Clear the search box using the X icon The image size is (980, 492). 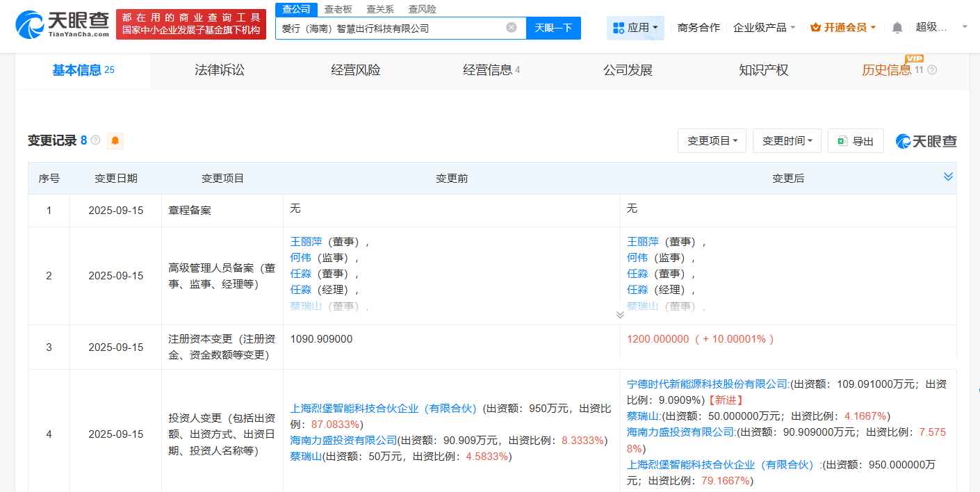point(510,28)
